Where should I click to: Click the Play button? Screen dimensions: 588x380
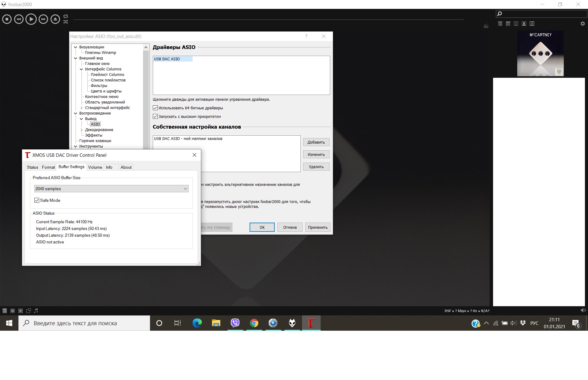(31, 19)
